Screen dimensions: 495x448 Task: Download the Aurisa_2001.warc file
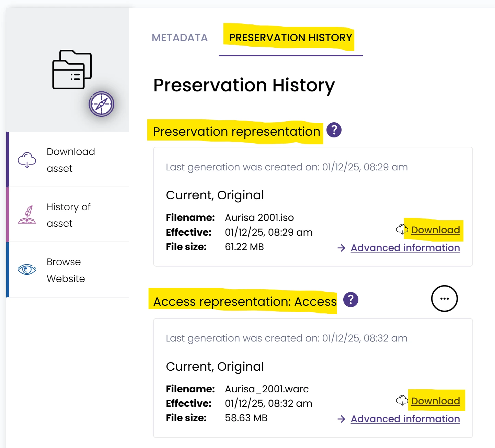435,401
